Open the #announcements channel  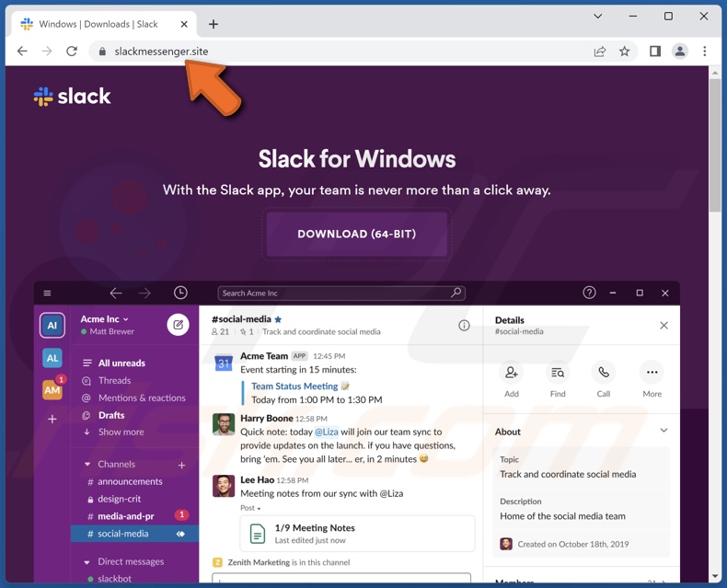click(125, 482)
